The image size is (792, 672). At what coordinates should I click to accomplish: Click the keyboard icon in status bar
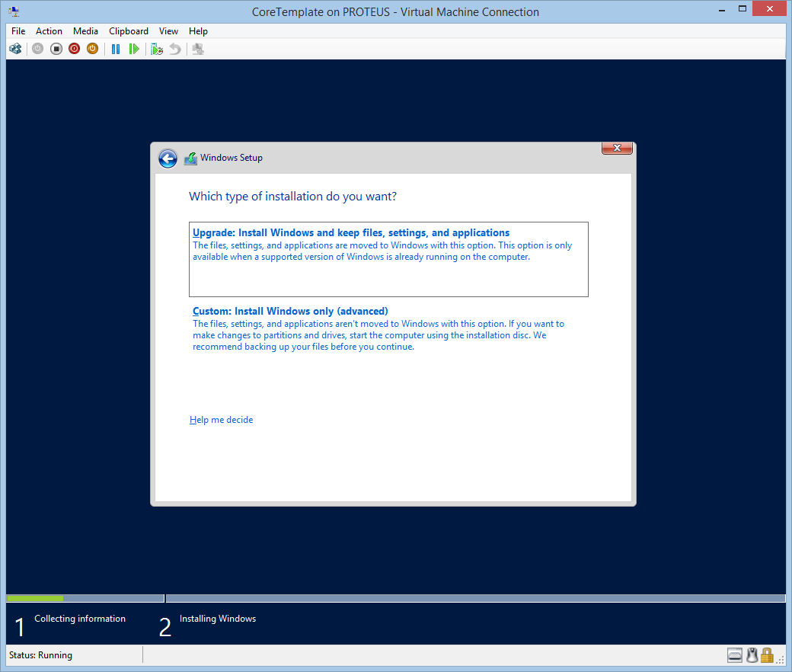coord(735,655)
